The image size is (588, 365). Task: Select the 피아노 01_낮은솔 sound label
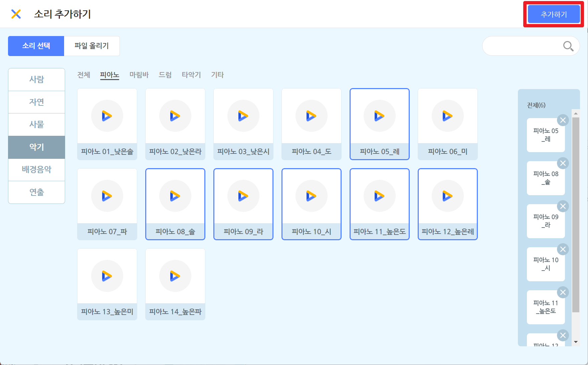pyautogui.click(x=107, y=151)
